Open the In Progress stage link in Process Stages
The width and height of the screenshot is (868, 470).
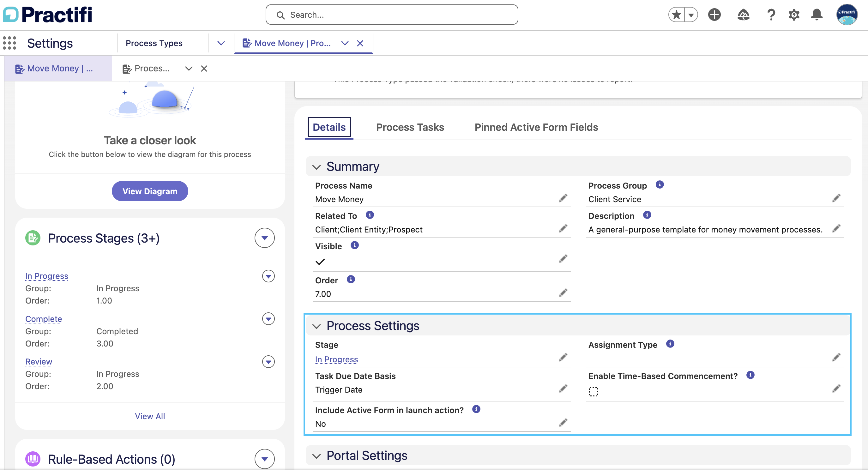click(47, 276)
